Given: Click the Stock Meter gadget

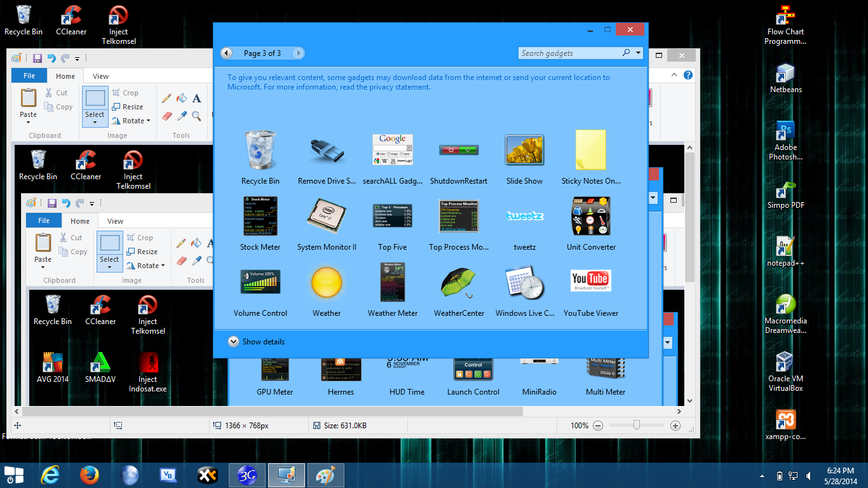Looking at the screenshot, I should [260, 216].
